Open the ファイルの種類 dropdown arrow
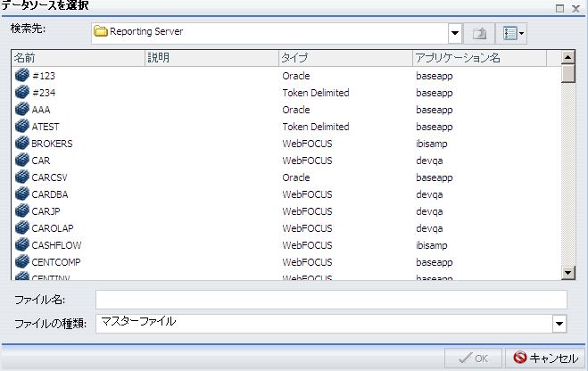 pos(559,324)
